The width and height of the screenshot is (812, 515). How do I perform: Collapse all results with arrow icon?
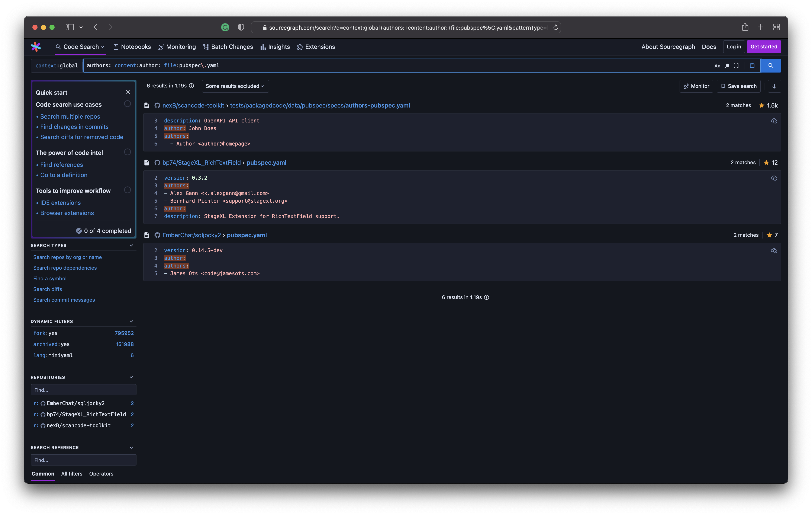774,86
